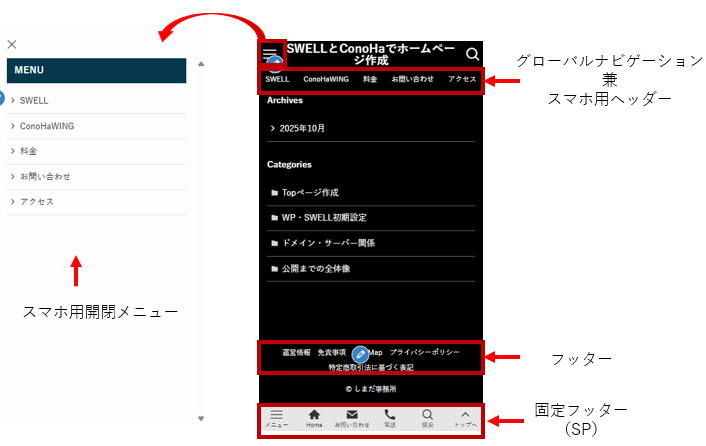Open アクセス in the slide-out MENU
The height and width of the screenshot is (446, 706).
(96, 202)
